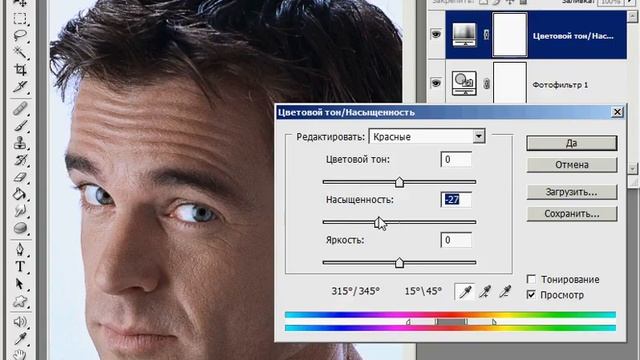Select the Hue/Saturation adjustment layer thumbnail
This screenshot has width=640, height=360.
(464, 35)
